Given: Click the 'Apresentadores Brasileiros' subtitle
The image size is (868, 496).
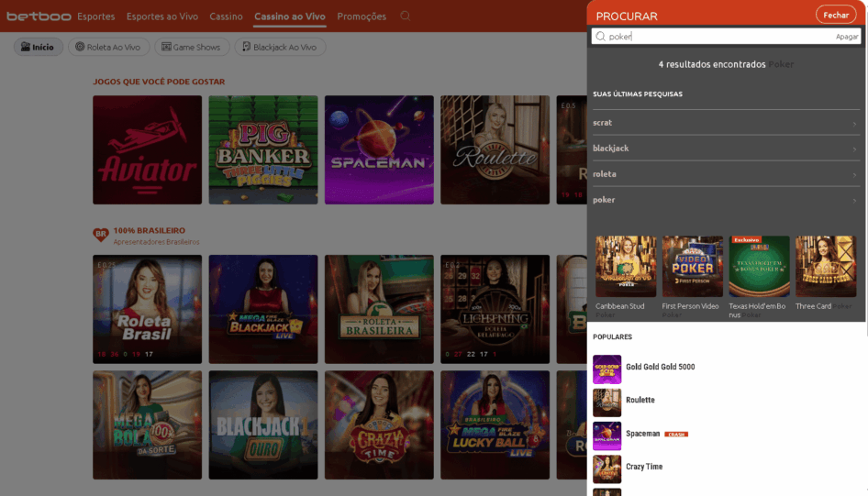Looking at the screenshot, I should tap(157, 242).
